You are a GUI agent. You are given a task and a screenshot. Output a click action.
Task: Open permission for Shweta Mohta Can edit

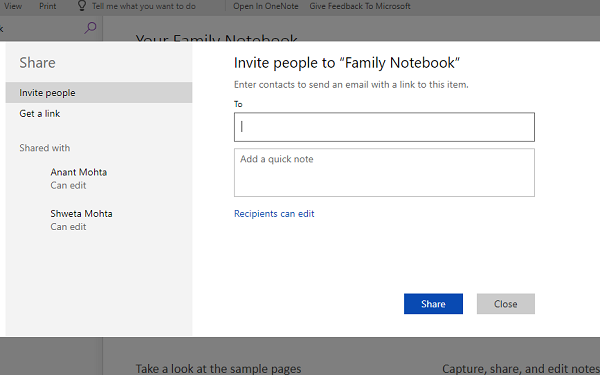tap(68, 227)
